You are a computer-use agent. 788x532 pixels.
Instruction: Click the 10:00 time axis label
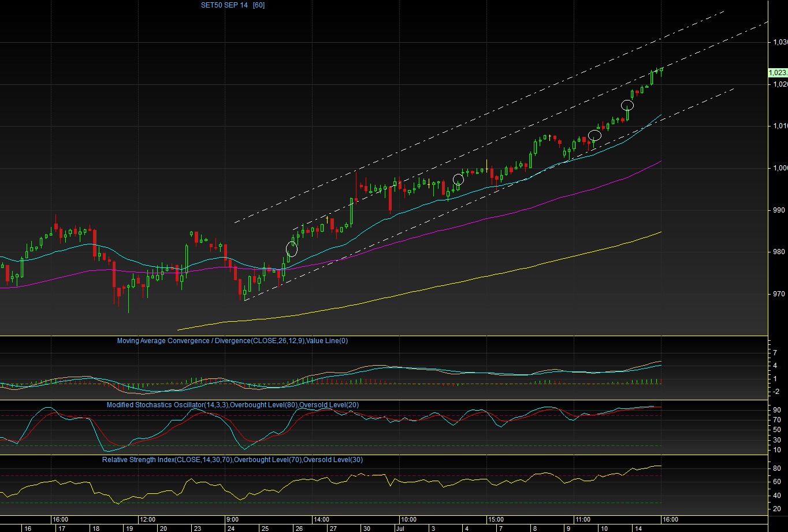point(408,519)
